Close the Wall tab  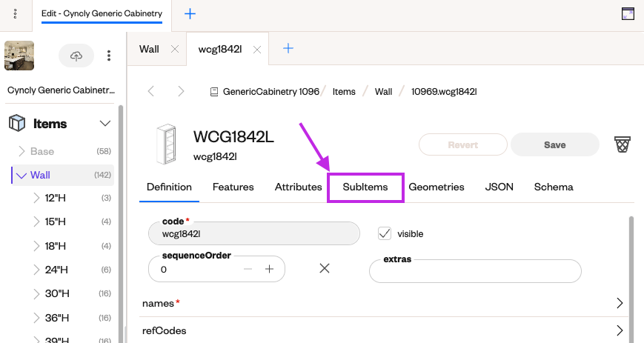pos(175,50)
